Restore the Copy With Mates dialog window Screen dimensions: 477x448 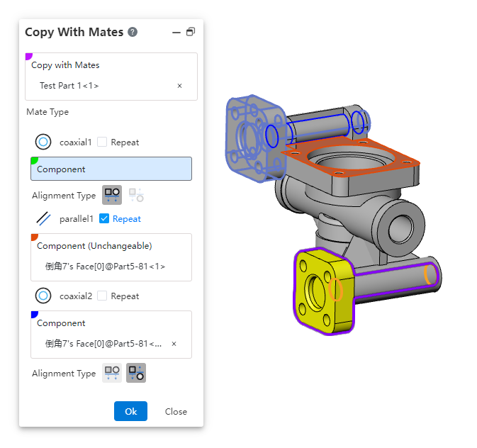[x=191, y=32]
